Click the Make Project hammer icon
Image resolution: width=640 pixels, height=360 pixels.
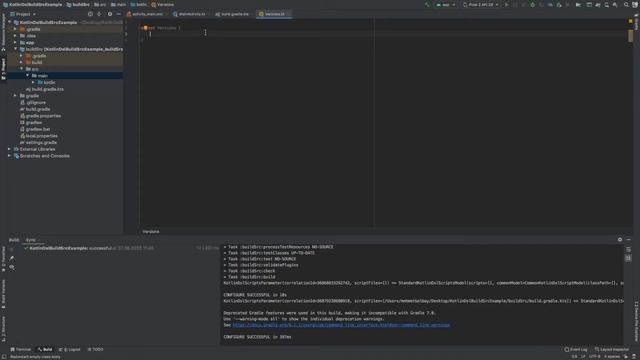[x=427, y=5]
